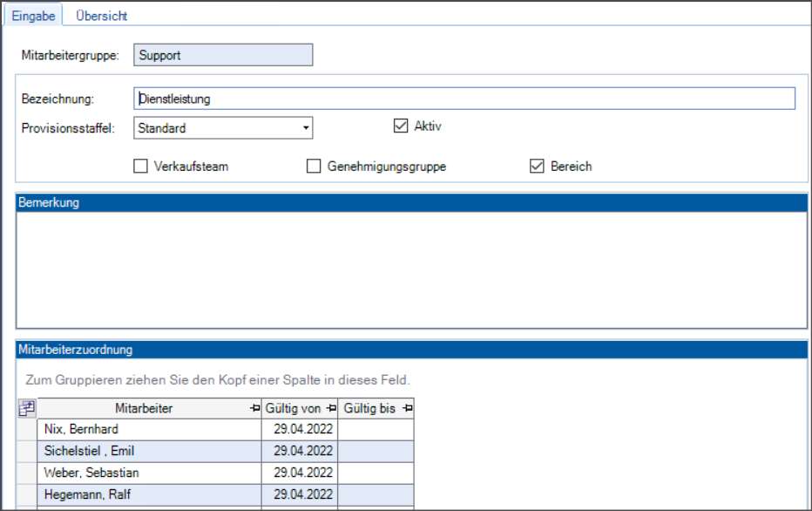This screenshot has width=812, height=511.
Task: Enable the Verkaufsteam checkbox
Action: pyautogui.click(x=140, y=166)
